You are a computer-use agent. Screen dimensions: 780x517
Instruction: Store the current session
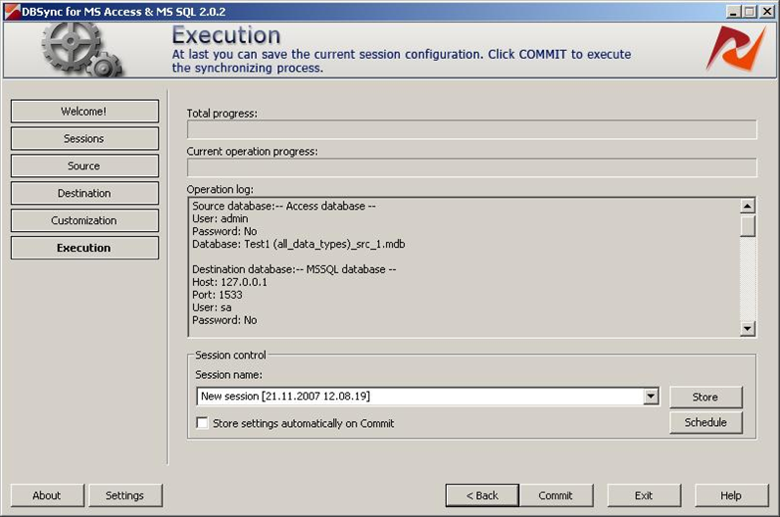point(705,397)
